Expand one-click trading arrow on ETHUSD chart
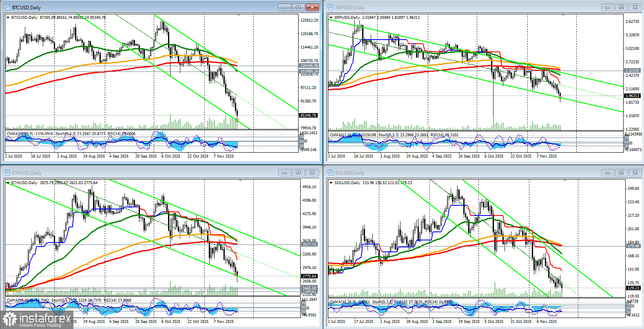 point(8,183)
